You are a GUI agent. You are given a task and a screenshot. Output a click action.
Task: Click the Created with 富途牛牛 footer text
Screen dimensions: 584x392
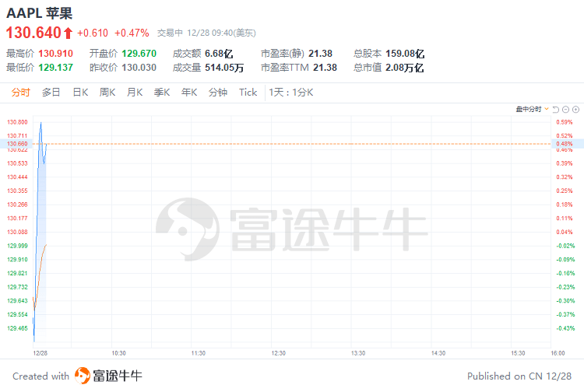[77, 376]
